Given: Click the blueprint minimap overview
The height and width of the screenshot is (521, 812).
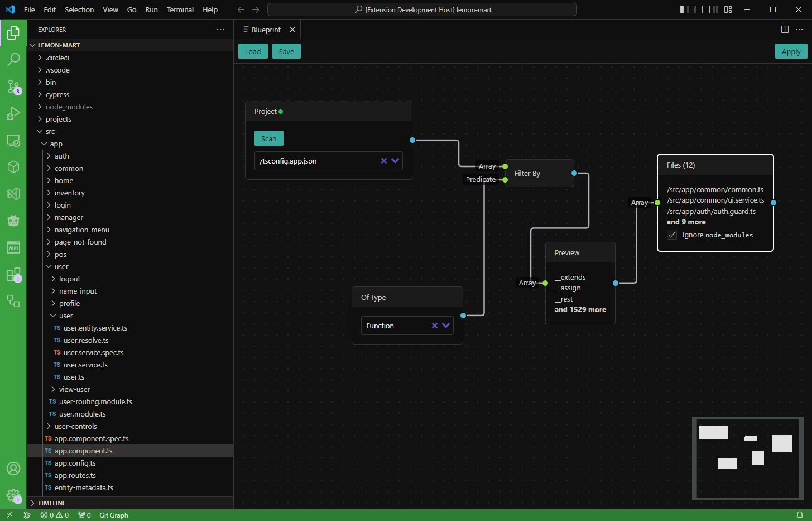Looking at the screenshot, I should point(747,458).
